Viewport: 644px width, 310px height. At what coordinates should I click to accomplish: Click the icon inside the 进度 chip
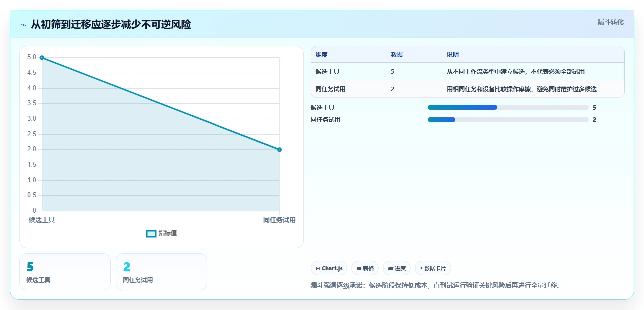[x=390, y=269]
